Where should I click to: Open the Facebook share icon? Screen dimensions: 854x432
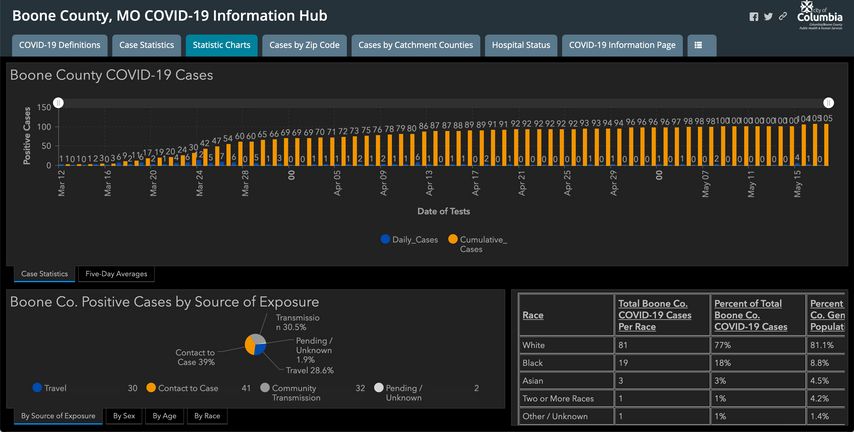754,17
